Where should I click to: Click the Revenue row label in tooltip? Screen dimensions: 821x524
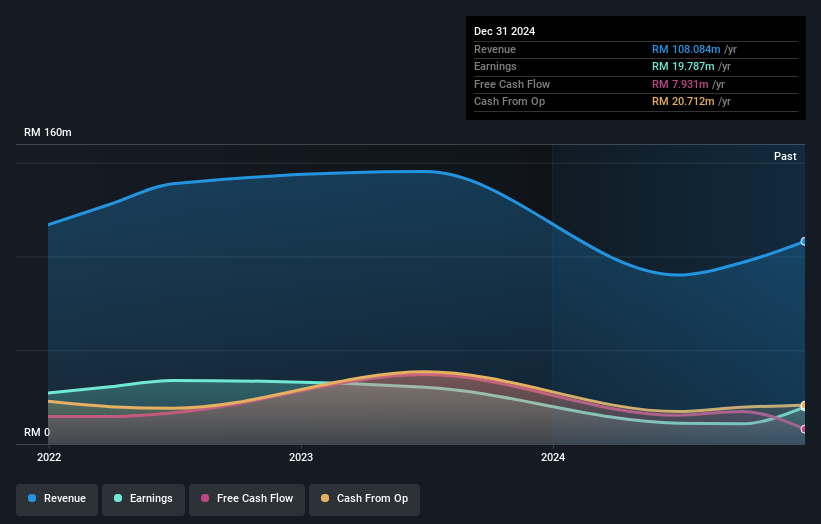pos(495,49)
